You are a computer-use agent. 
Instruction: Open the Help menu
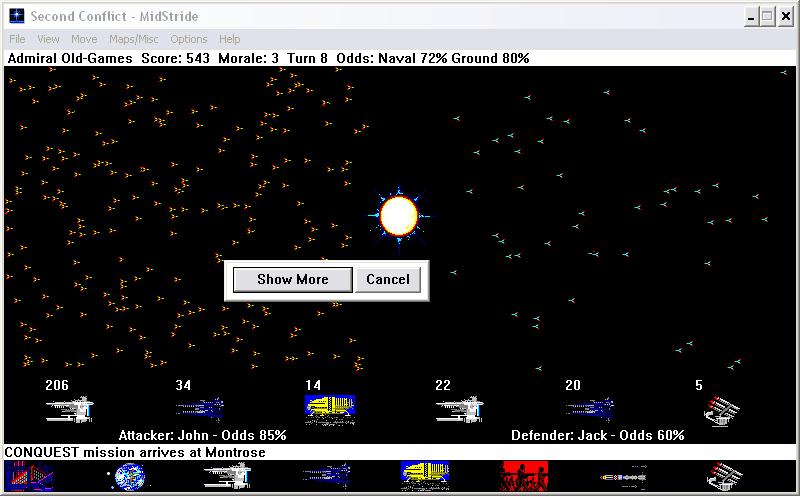(230, 39)
